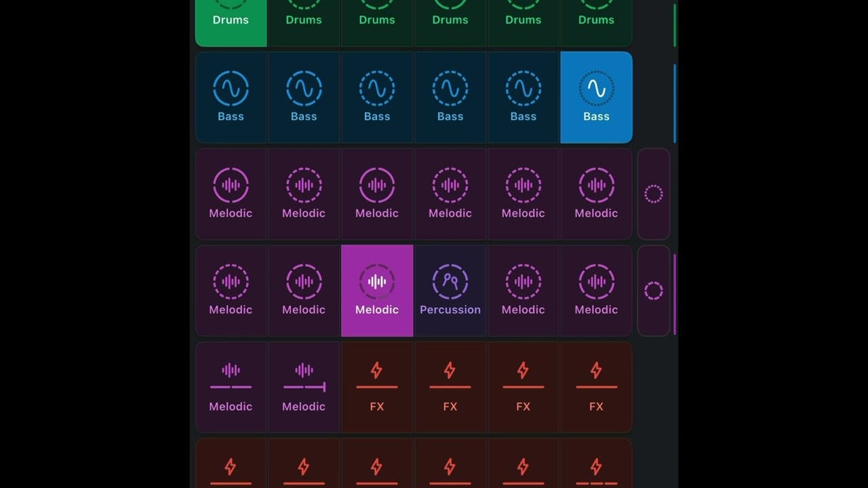Launch the FX cell directly below Percussion
This screenshot has height=488, width=868.
pyautogui.click(x=450, y=388)
